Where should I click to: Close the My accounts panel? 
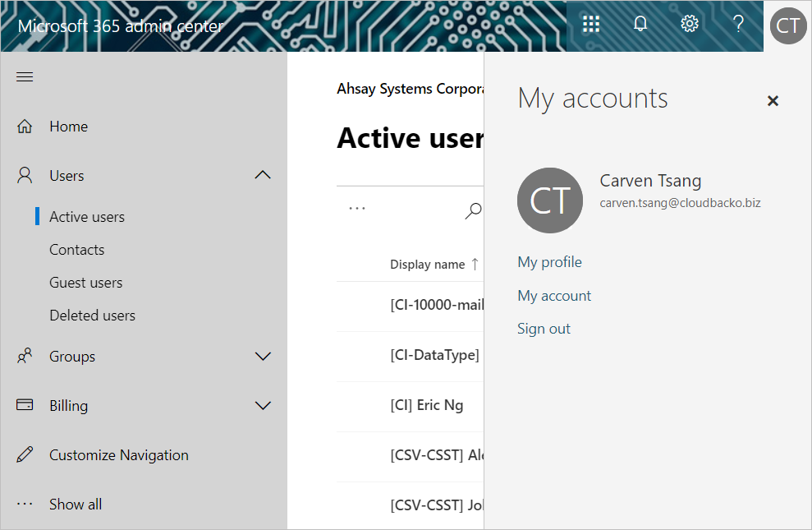pos(773,101)
